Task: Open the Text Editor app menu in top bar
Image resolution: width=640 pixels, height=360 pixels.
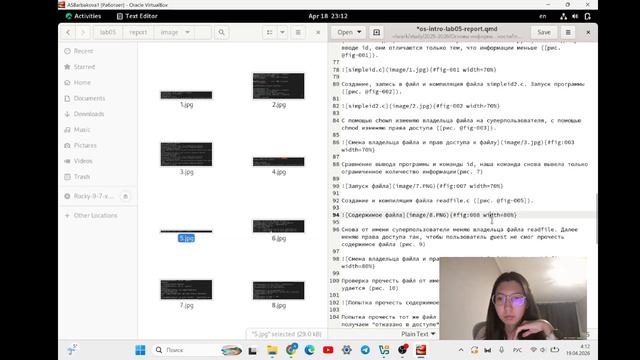Action: 137,16
